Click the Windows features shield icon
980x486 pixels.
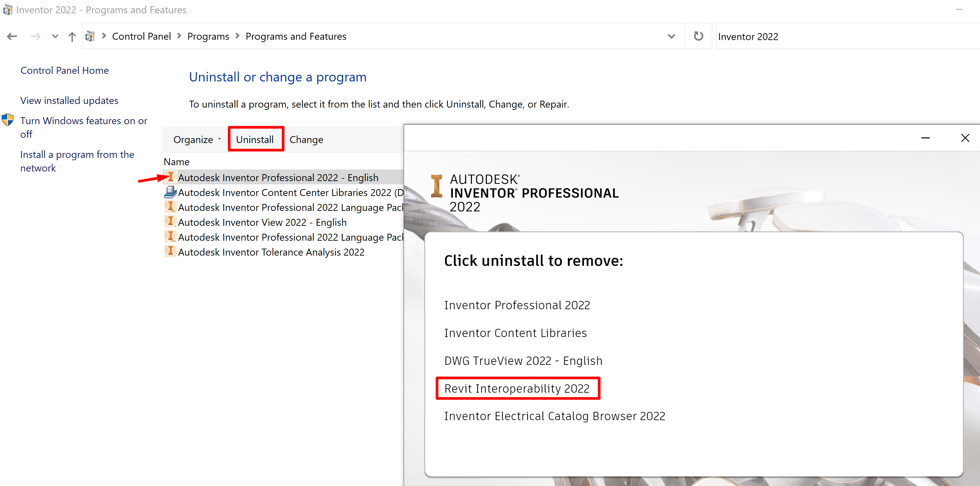coord(8,120)
